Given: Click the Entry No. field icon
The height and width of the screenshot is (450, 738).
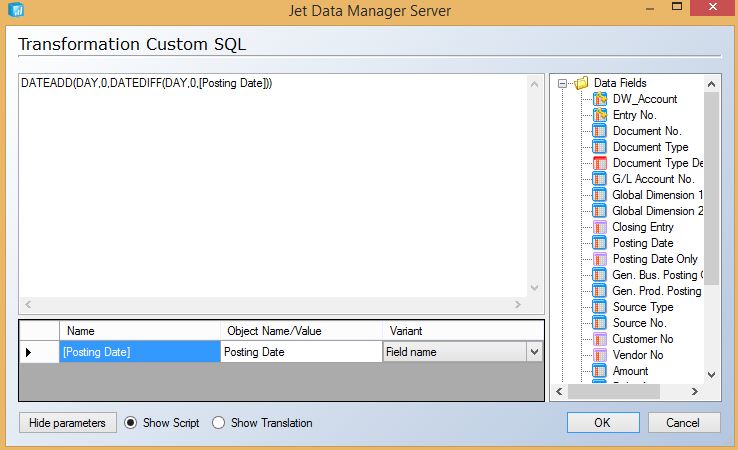Looking at the screenshot, I should pyautogui.click(x=600, y=115).
